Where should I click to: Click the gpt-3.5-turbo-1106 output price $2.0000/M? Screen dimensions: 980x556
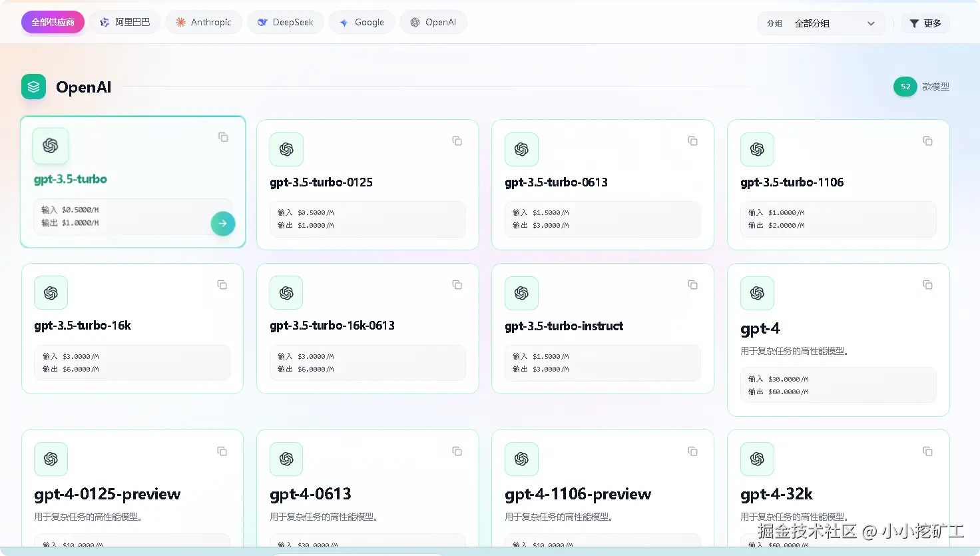point(786,226)
